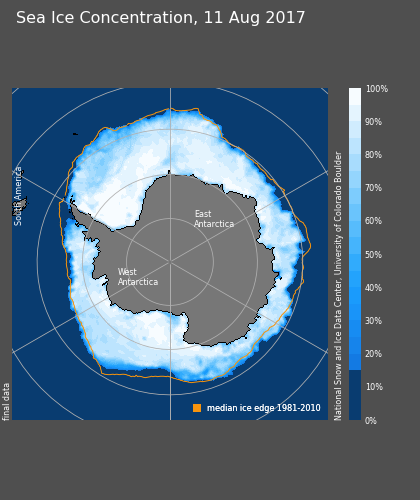Click the 0% colorbar label
420x500 pixels.
pos(371,421)
